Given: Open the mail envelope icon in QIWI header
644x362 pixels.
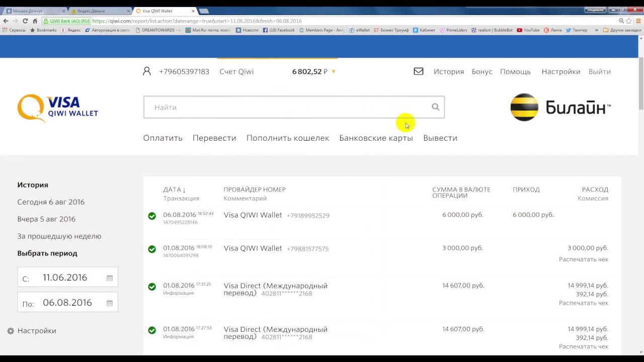Looking at the screenshot, I should [419, 71].
